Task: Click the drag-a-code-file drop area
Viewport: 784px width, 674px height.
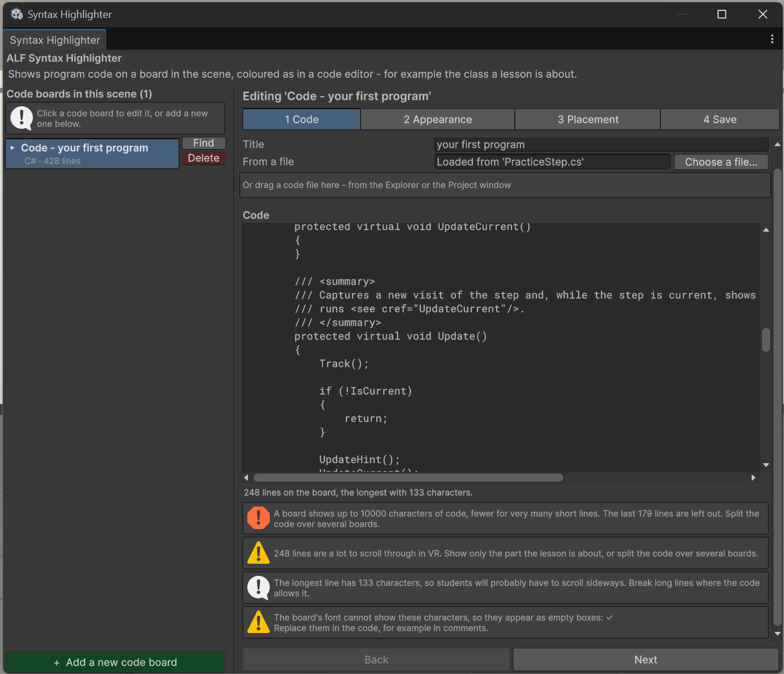Action: pos(505,185)
